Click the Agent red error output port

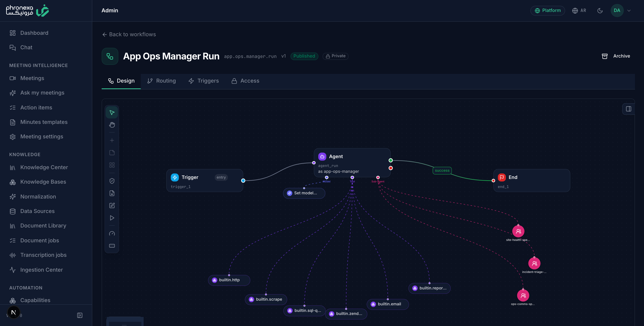point(391,168)
